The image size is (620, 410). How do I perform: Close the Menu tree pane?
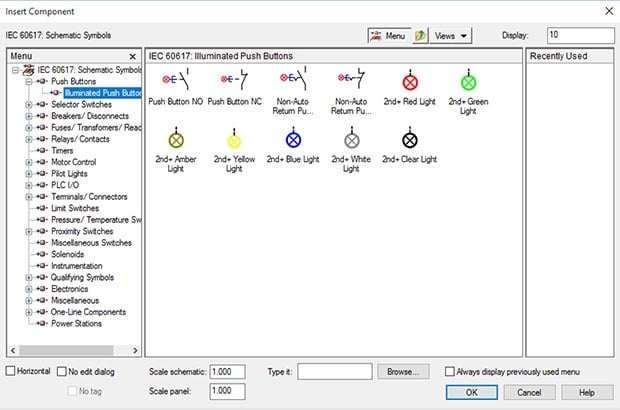132,57
